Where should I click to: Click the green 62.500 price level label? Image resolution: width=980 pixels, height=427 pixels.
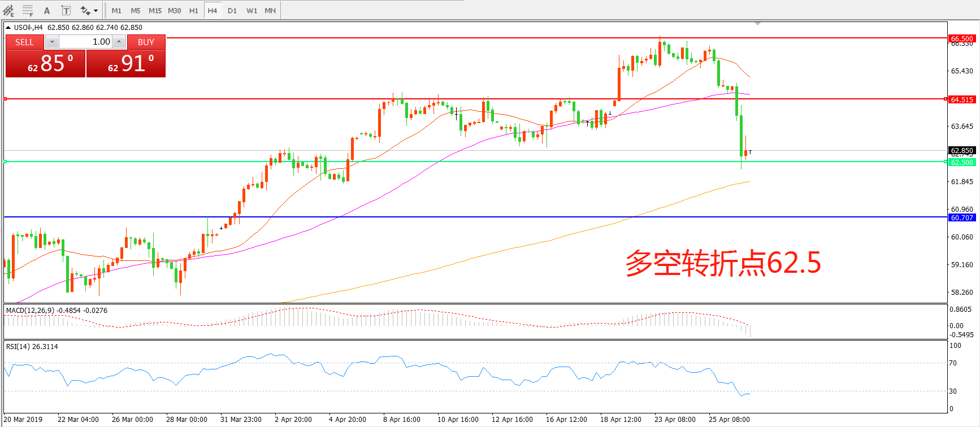point(962,162)
